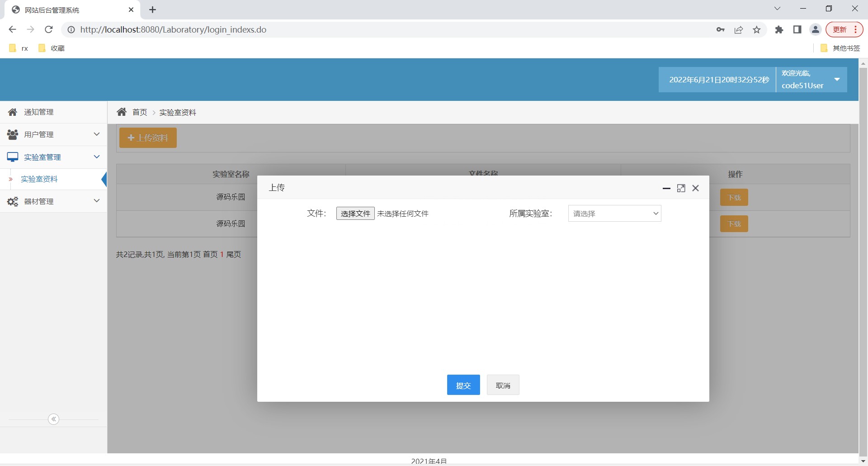Click the address bar URL
868x466 pixels.
click(173, 29)
